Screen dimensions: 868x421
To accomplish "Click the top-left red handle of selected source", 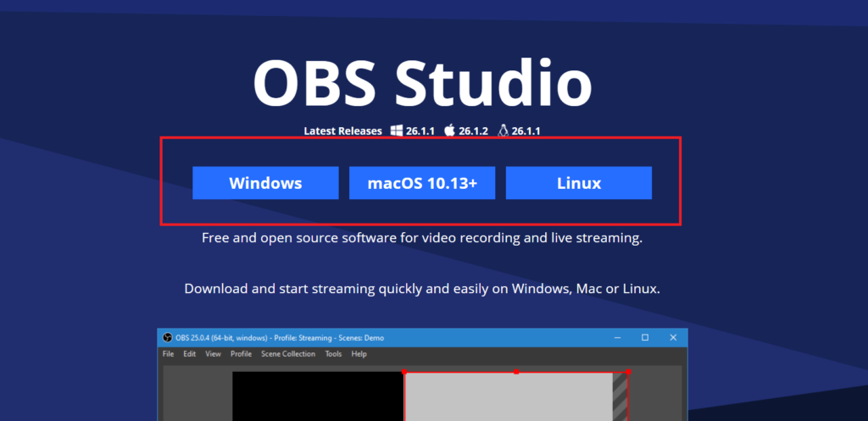I will coord(404,372).
